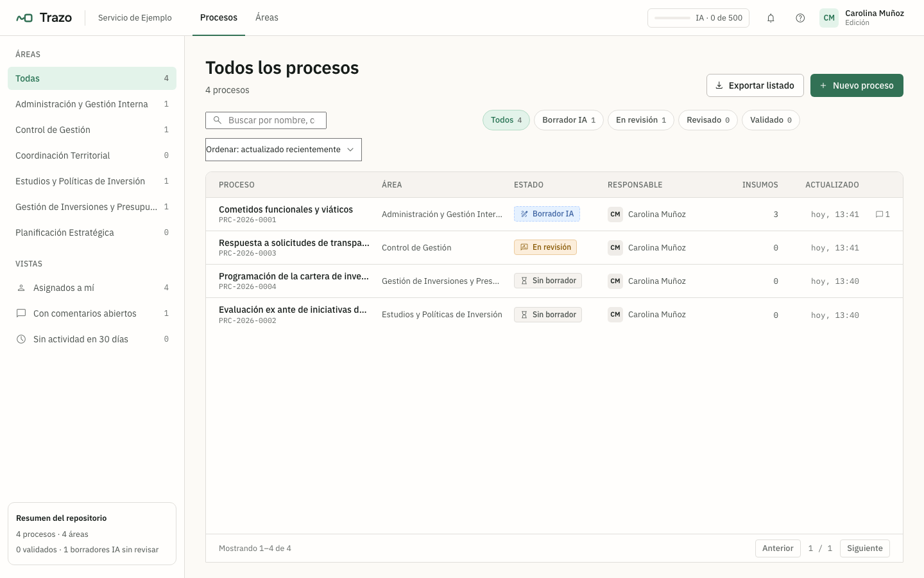Click the Borrador IA status badge

(x=547, y=214)
